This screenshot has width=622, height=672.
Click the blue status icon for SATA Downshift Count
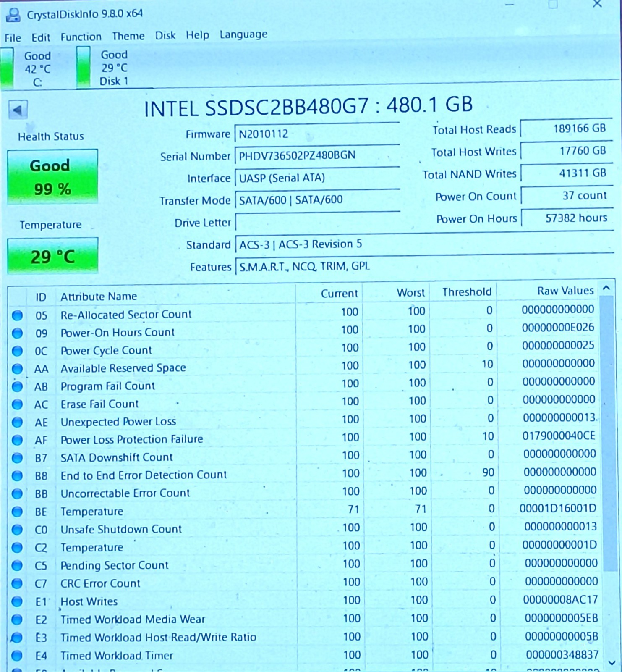pyautogui.click(x=17, y=458)
